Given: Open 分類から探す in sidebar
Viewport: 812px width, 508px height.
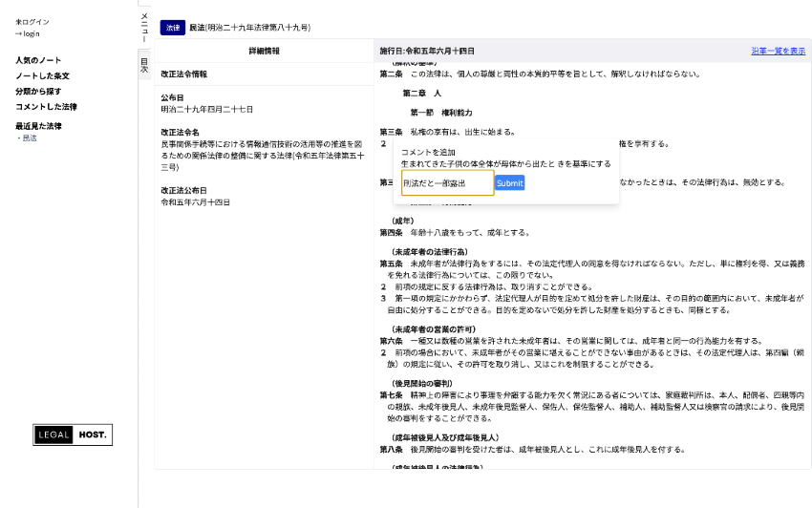Looking at the screenshot, I should [x=38, y=91].
